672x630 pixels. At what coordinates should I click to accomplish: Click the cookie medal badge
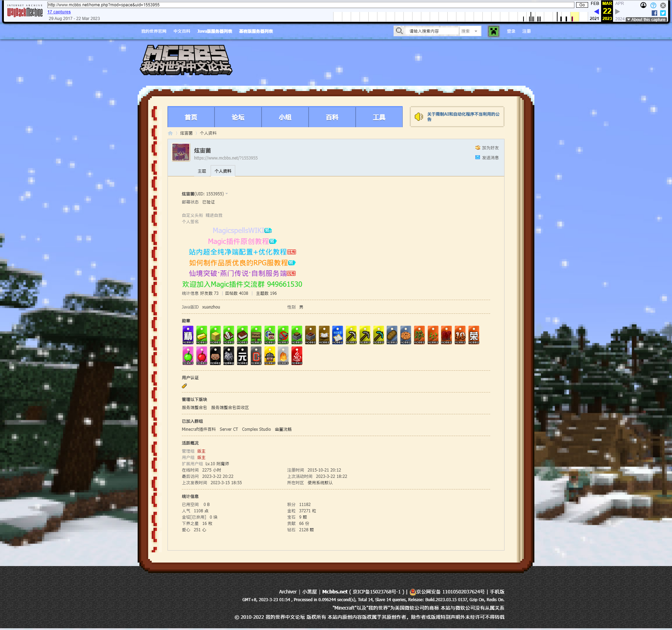pyautogui.click(x=406, y=335)
